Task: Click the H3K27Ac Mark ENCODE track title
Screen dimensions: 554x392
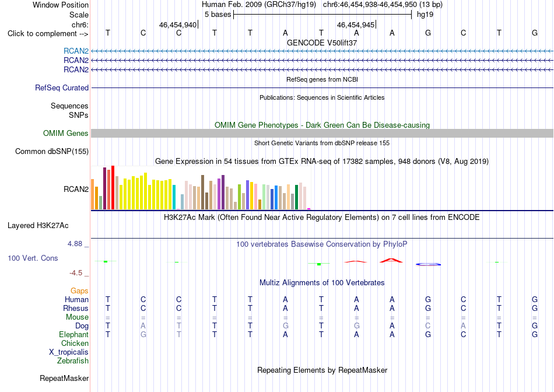Action: pos(322,218)
